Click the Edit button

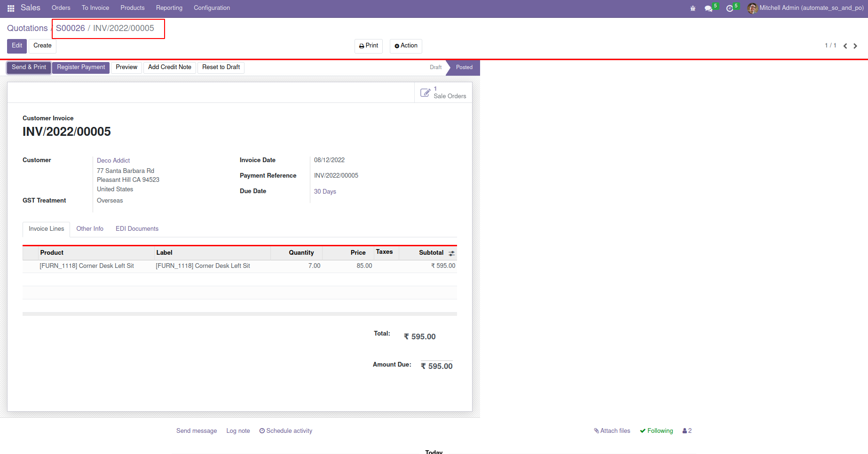(17, 46)
